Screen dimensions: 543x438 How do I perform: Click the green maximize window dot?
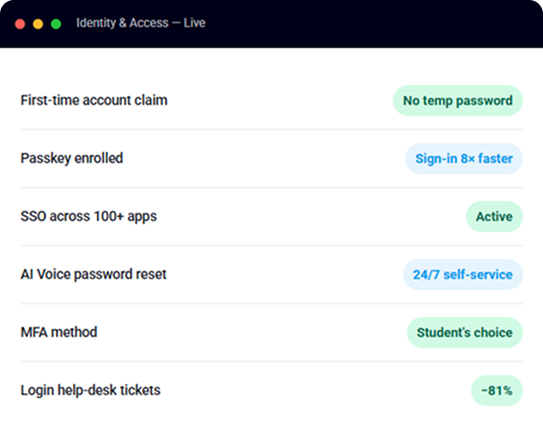coord(56,24)
